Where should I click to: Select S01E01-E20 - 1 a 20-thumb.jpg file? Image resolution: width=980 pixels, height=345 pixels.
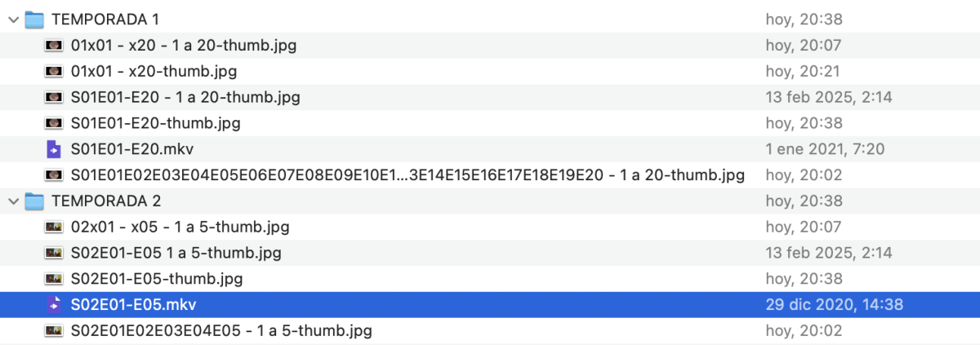(x=185, y=98)
